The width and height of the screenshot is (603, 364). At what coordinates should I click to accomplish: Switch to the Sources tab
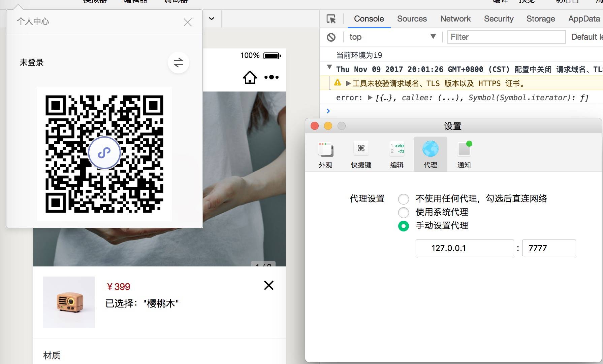(412, 19)
